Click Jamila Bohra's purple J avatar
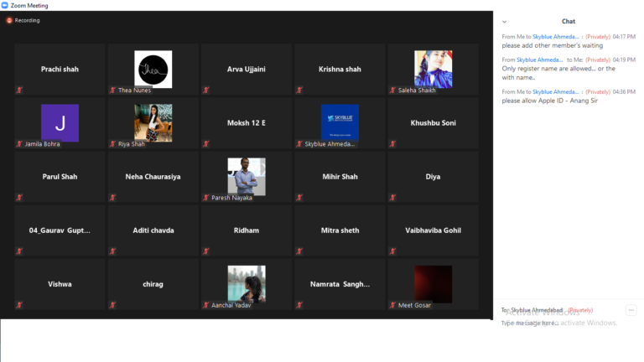 pos(60,122)
